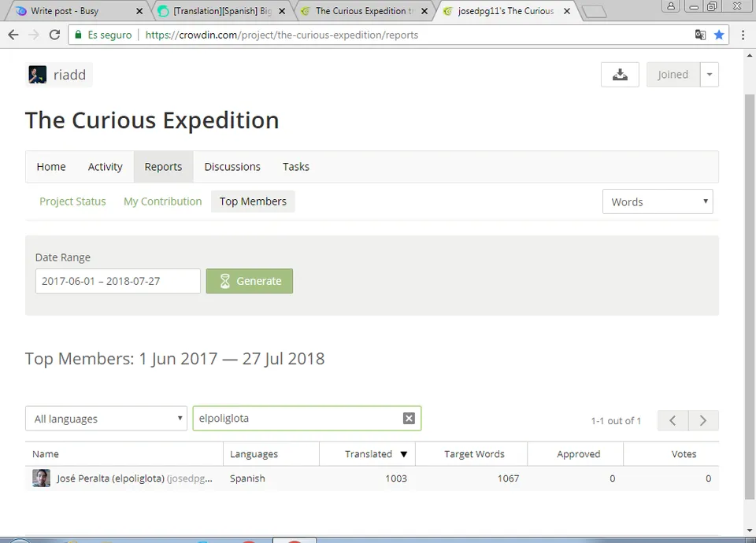Viewport: 756px width, 543px height.
Task: Click José Peralta's avatar thumbnail
Action: tap(41, 478)
